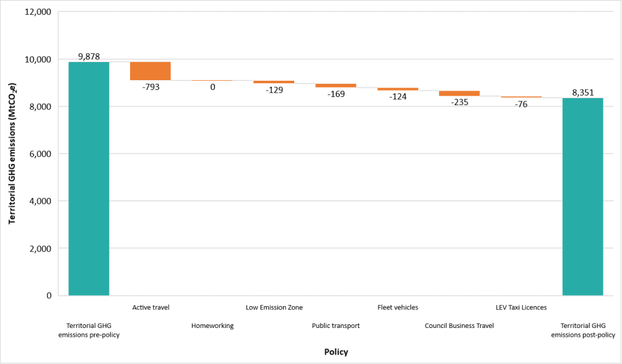Click the 9,878 data label

tap(89, 56)
